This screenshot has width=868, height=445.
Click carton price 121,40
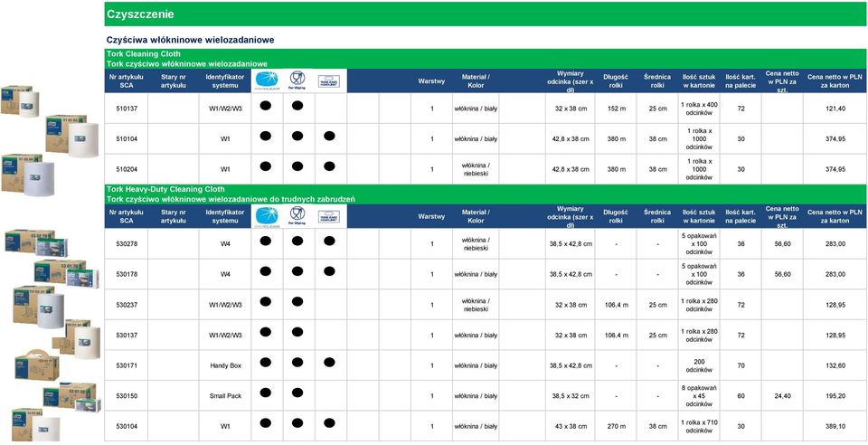pyautogui.click(x=835, y=109)
